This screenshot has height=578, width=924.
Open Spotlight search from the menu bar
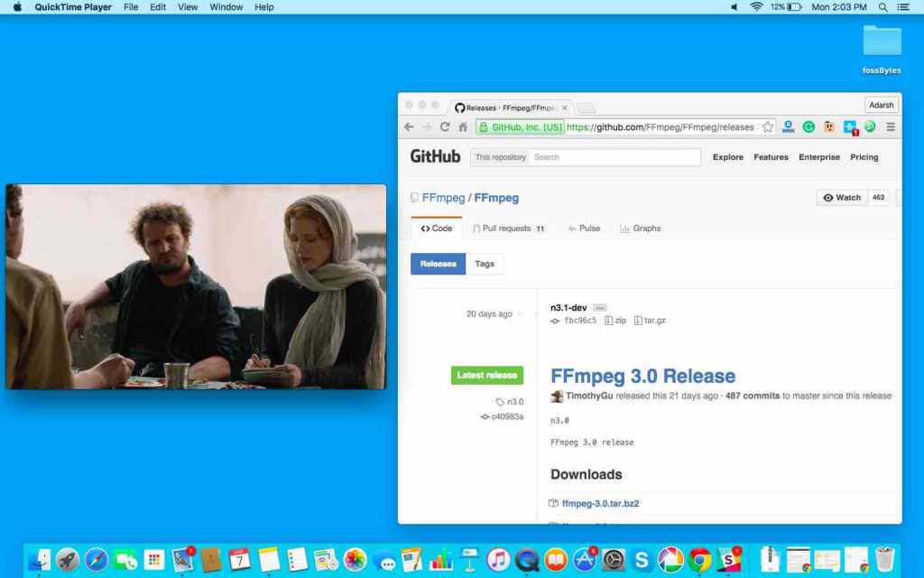[880, 7]
